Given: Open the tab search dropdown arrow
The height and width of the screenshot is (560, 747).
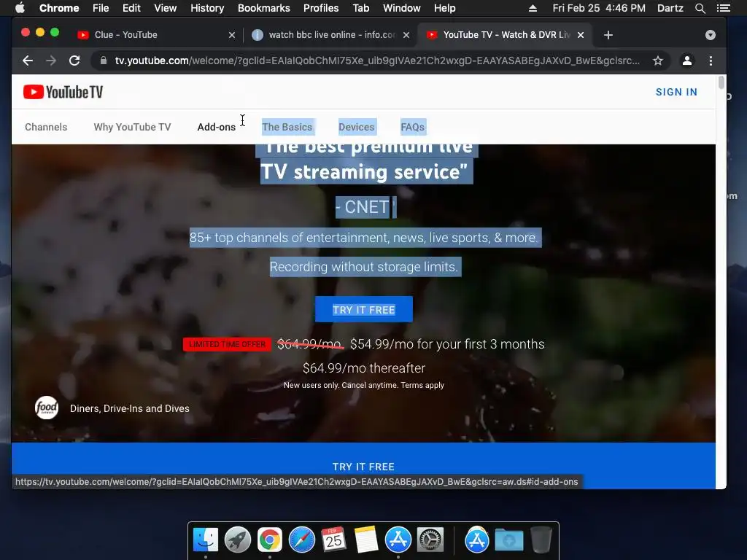Looking at the screenshot, I should (x=711, y=35).
